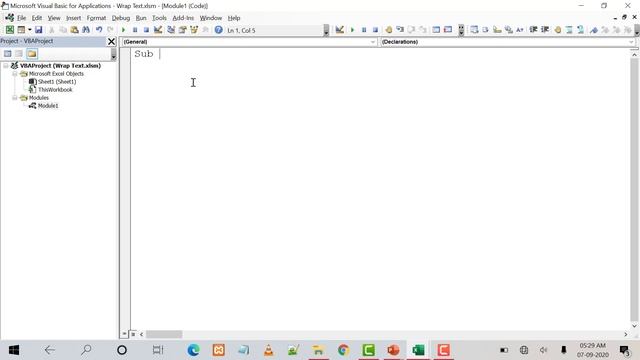This screenshot has width=640, height=360.
Task: Open the Immediate Window icon
Action: click(448, 30)
